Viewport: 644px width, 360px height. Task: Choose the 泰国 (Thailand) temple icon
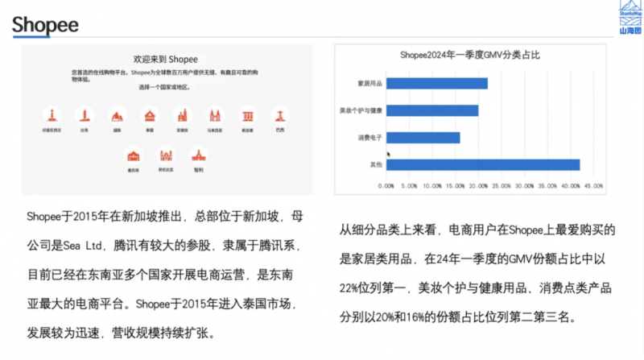click(x=150, y=116)
